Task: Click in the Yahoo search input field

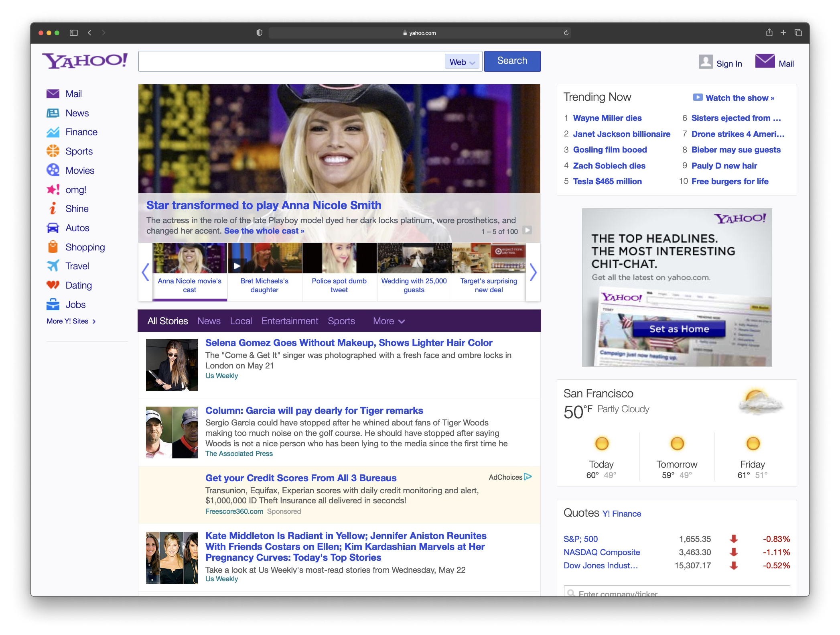Action: point(291,61)
